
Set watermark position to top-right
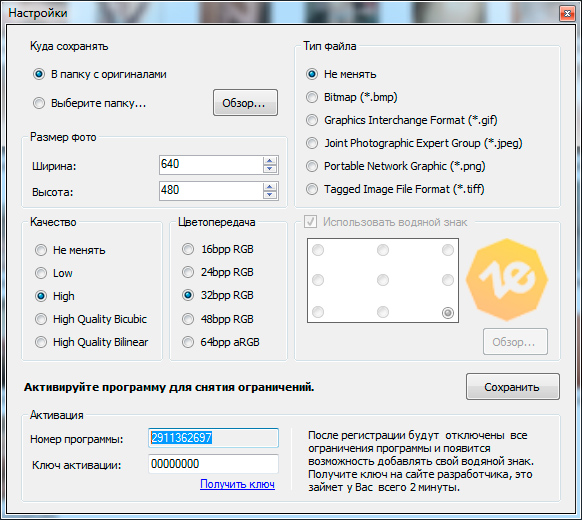[x=448, y=250]
